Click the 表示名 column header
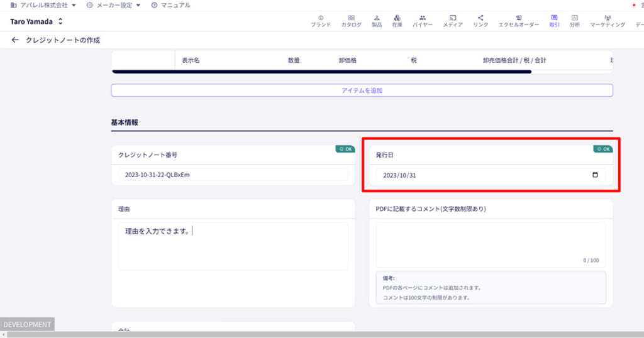Viewport: 644px width, 338px height. coord(191,60)
